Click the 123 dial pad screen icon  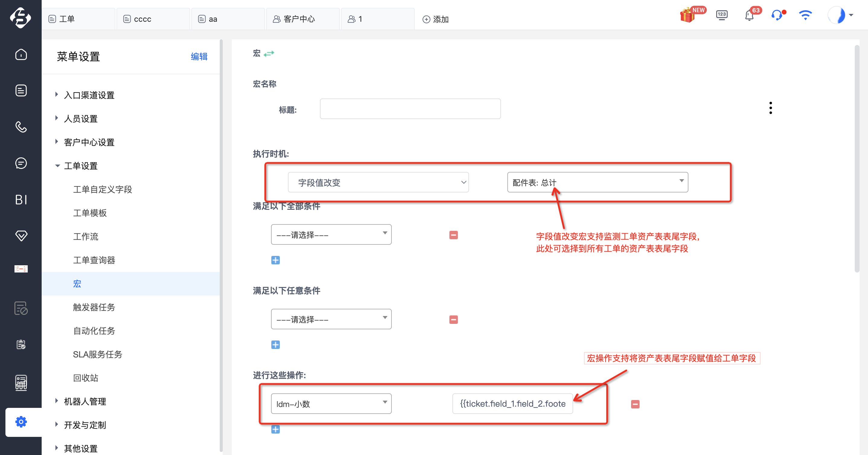tap(721, 15)
